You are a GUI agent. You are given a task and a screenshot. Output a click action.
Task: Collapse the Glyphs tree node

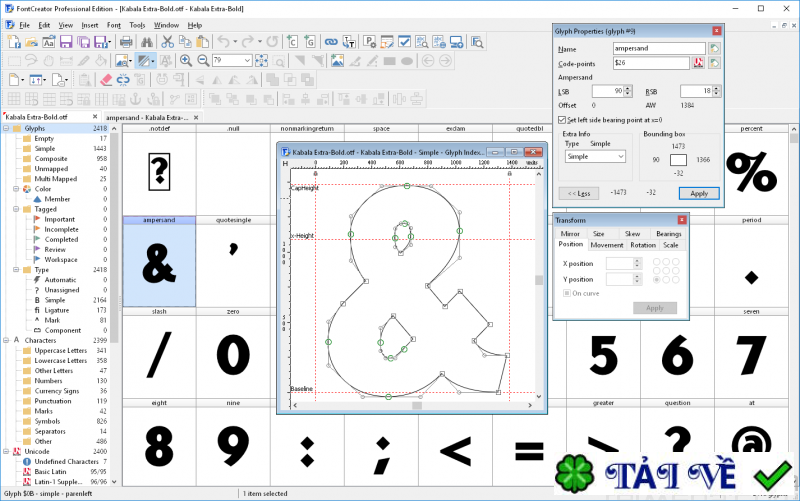7,129
